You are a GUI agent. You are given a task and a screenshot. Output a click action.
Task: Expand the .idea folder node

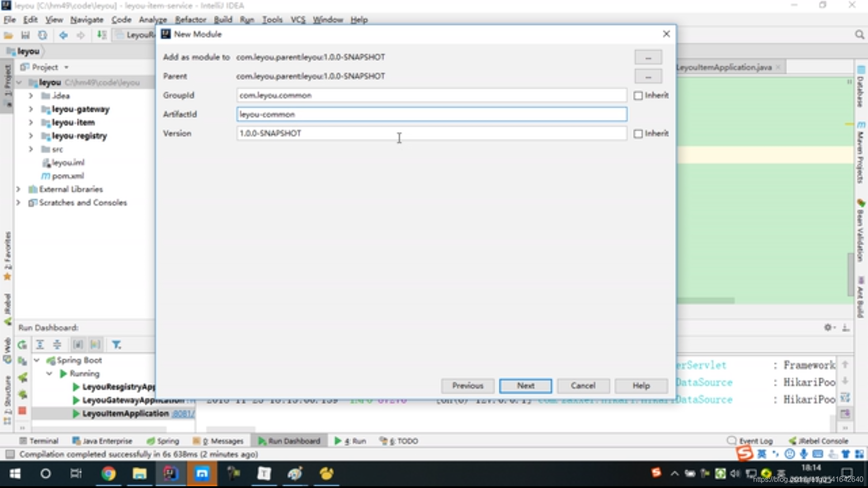[x=31, y=96]
